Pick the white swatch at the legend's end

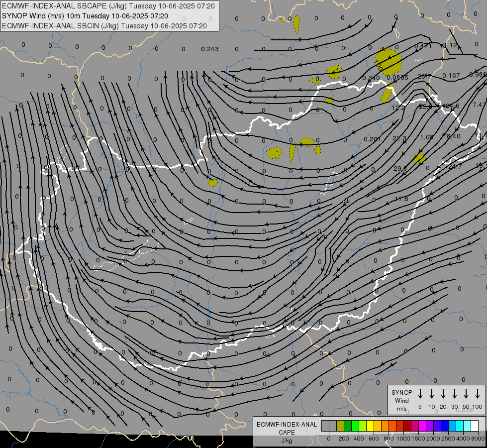pos(475,426)
